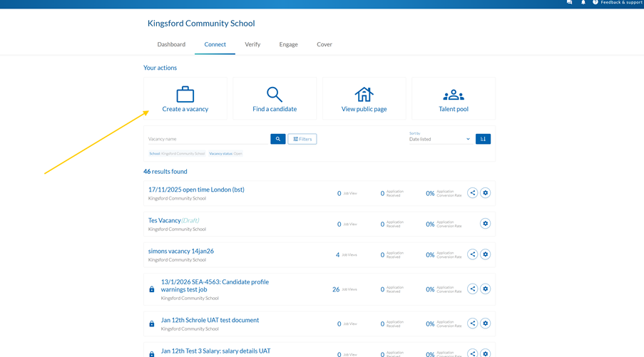This screenshot has height=357, width=644.
Task: Click lock icon on 13/1/2026 SEA-4563 vacancy
Action: click(x=152, y=289)
